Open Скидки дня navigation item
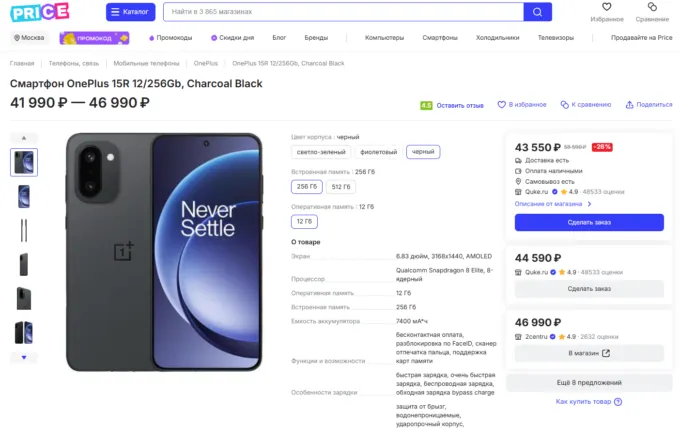This screenshot has width=680, height=428. (232, 38)
